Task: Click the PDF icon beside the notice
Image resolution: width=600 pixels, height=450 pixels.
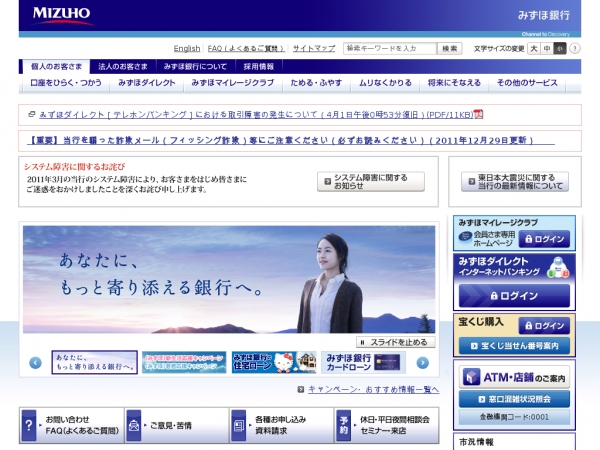Action: click(478, 114)
